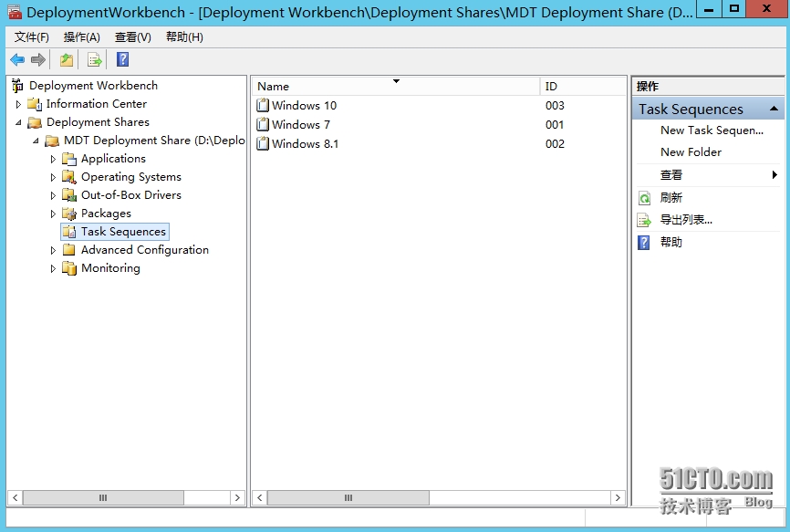Click the Deployment Shares folder icon
The width and height of the screenshot is (790, 532).
pos(35,122)
